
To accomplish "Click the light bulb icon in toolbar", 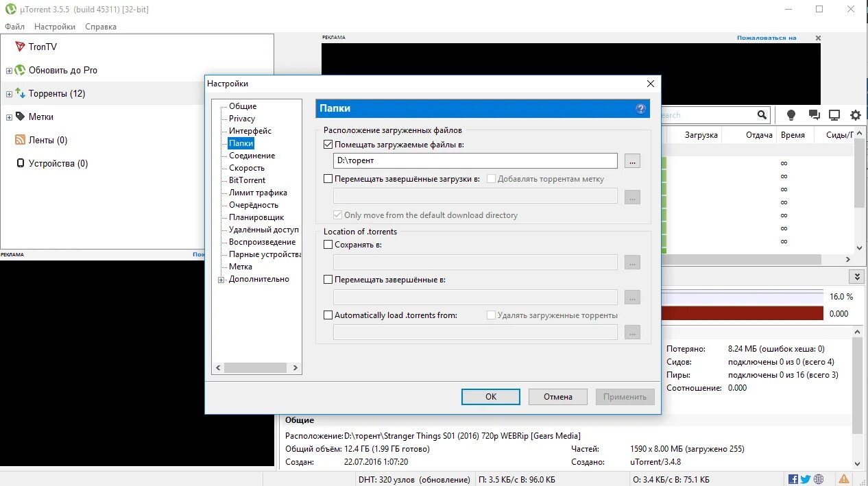I will point(791,115).
